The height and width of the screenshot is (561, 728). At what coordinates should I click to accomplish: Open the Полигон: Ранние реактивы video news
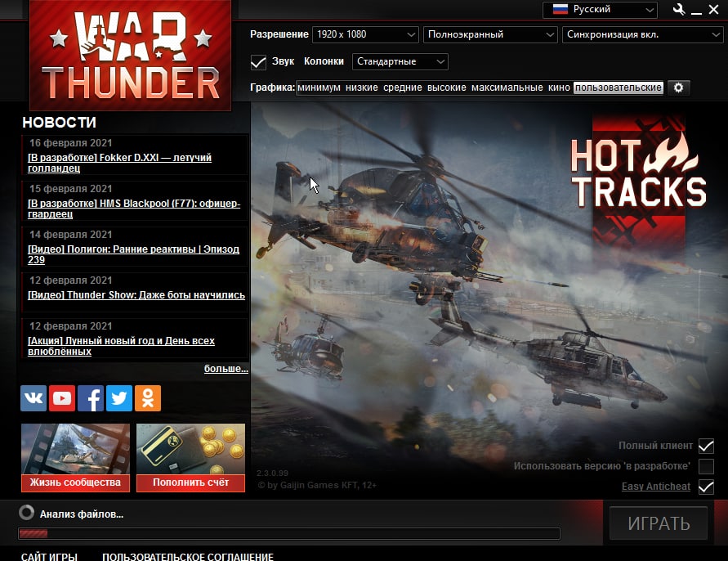[134, 254]
